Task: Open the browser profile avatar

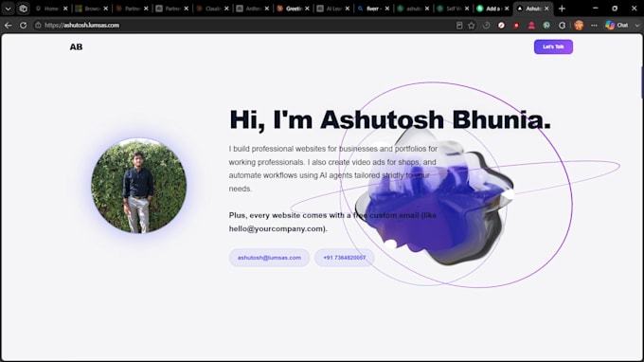Action: point(579,25)
